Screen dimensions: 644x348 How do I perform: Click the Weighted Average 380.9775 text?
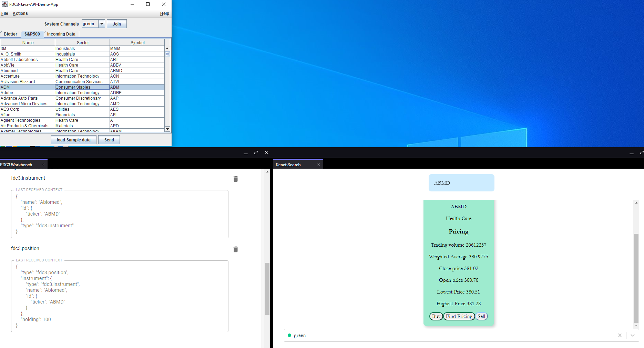459,257
